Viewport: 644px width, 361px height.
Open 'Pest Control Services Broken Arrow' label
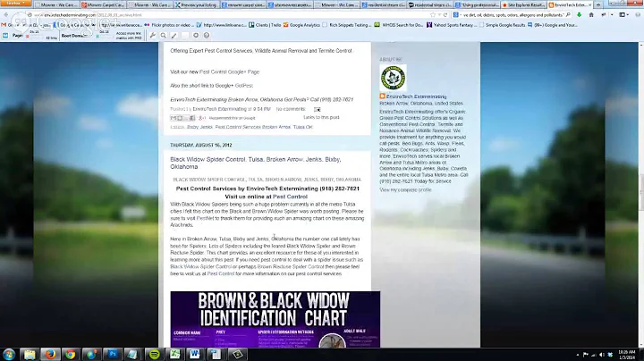tap(252, 127)
